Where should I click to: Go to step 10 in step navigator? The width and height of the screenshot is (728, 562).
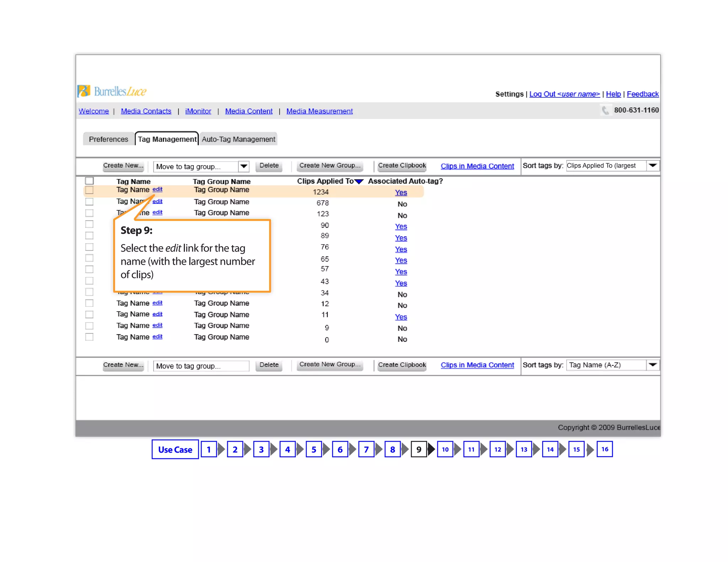coord(445,449)
